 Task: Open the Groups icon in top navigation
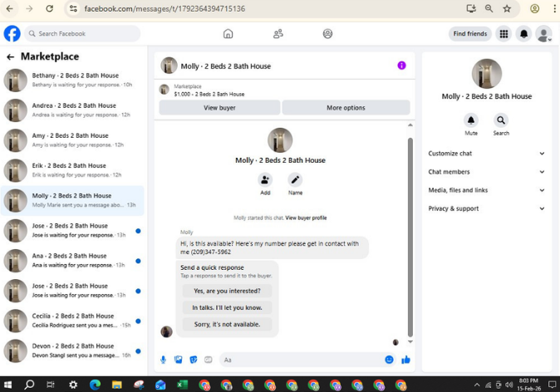click(x=327, y=33)
